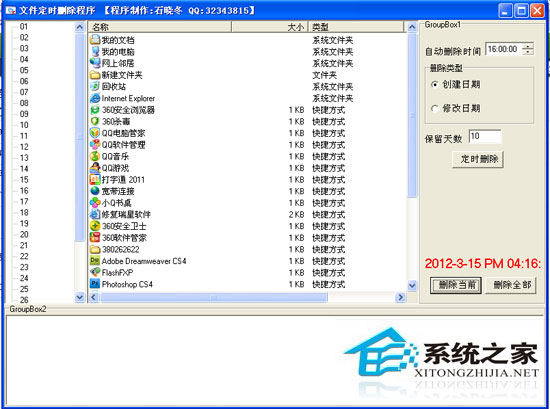
Task: Select the QQ电脑管家 icon
Action: pos(95,133)
